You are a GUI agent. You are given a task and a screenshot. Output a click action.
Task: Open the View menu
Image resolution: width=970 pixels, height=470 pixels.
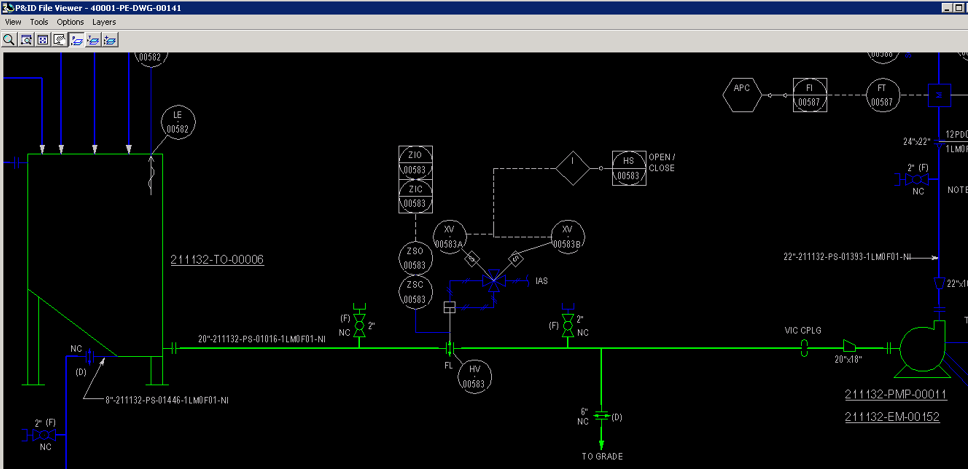(13, 22)
